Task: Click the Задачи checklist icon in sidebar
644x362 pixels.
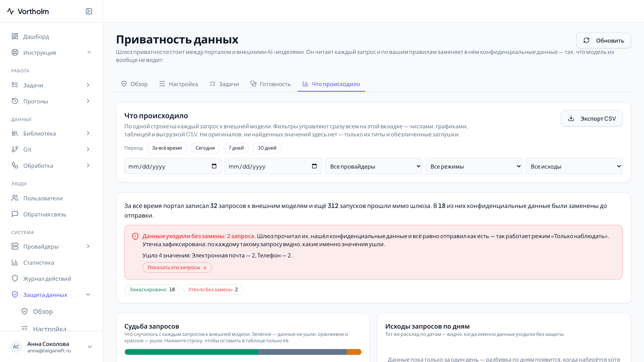Action: point(15,85)
